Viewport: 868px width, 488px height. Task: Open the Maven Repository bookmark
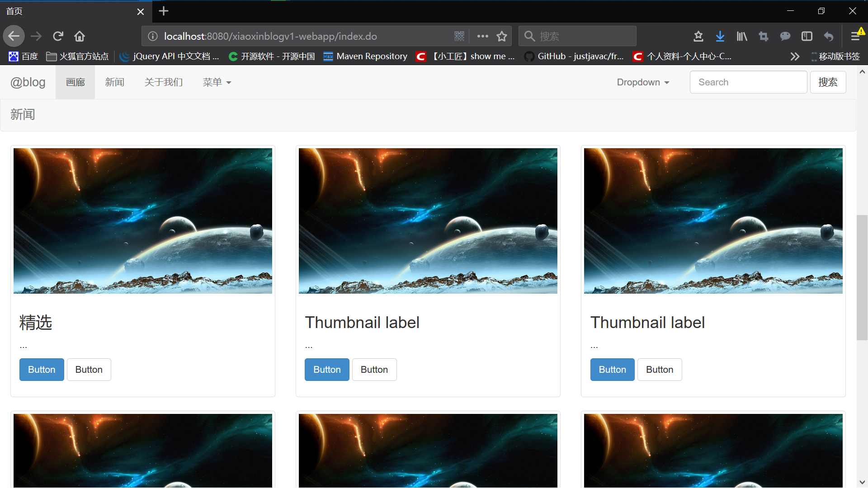pos(365,56)
